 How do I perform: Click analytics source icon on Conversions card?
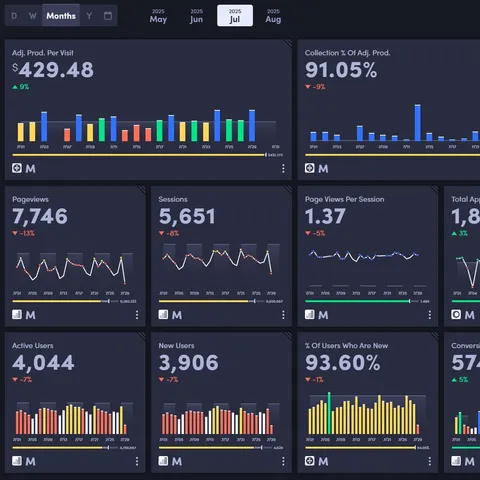456,461
